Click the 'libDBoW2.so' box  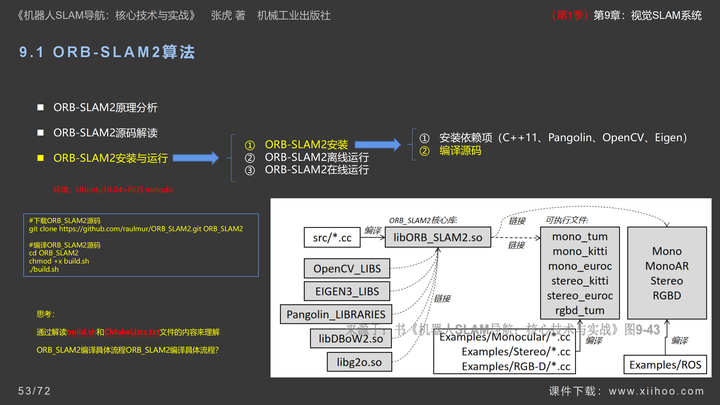click(351, 339)
